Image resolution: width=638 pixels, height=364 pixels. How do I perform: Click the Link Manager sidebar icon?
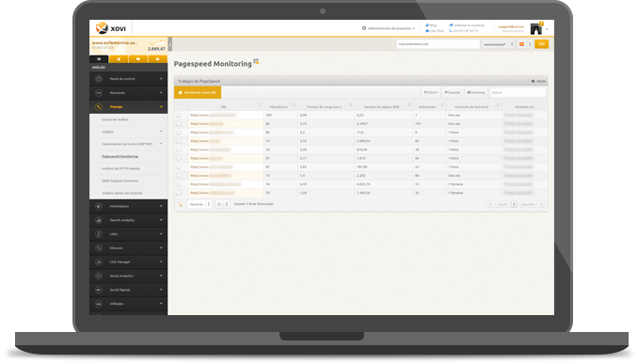(99, 261)
